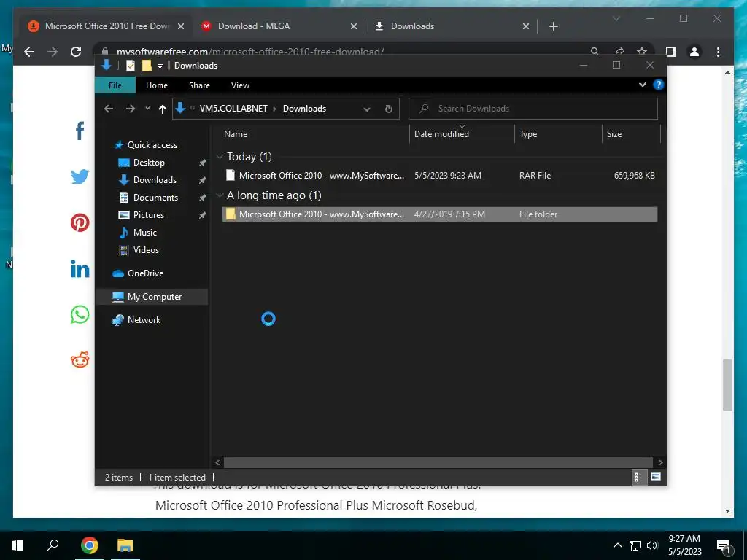Image resolution: width=747 pixels, height=560 pixels.
Task: Refresh the Downloads folder view
Action: tap(388, 109)
